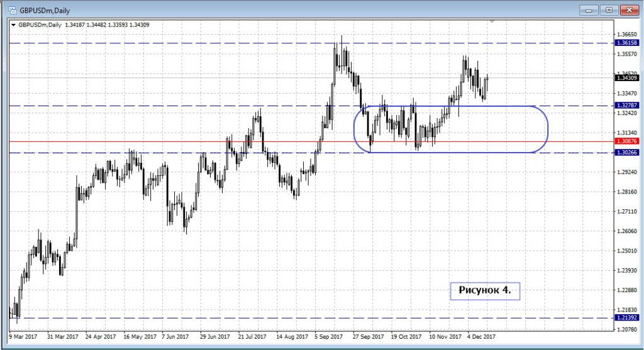644x350 pixels.
Task: Click the 4 Dec 2017 date label
Action: (x=482, y=337)
